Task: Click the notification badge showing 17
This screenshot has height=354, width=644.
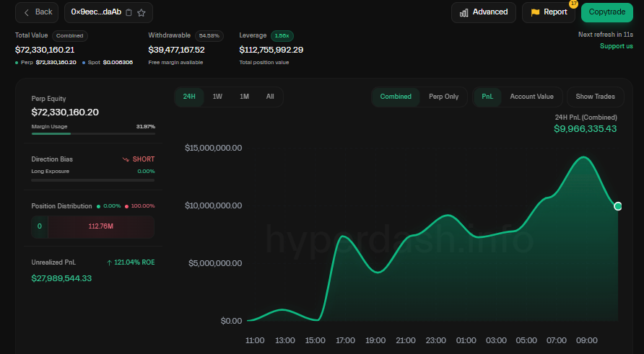Action: pyautogui.click(x=573, y=4)
